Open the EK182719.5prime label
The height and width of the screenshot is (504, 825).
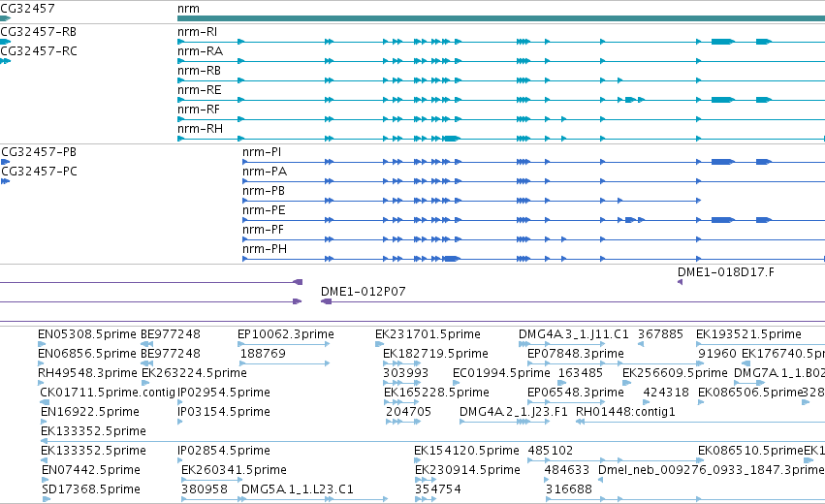point(435,354)
